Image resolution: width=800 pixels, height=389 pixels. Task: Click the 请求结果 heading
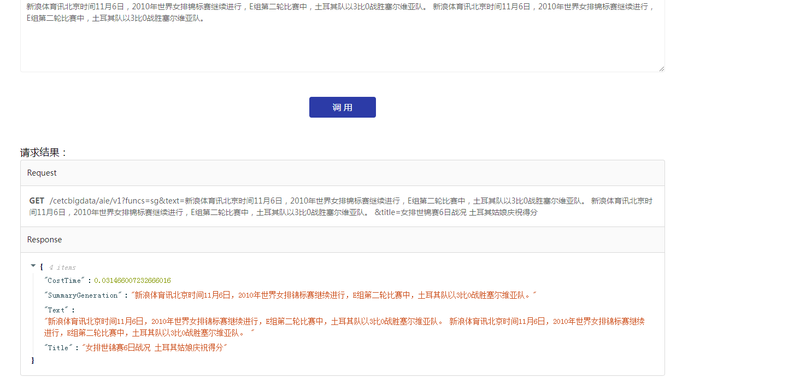click(x=44, y=153)
